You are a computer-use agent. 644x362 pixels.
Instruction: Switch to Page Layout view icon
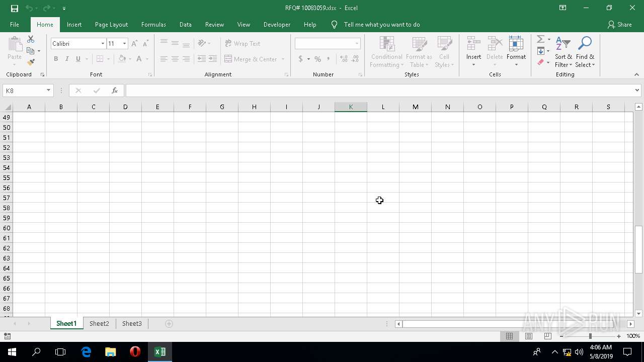coord(529,336)
